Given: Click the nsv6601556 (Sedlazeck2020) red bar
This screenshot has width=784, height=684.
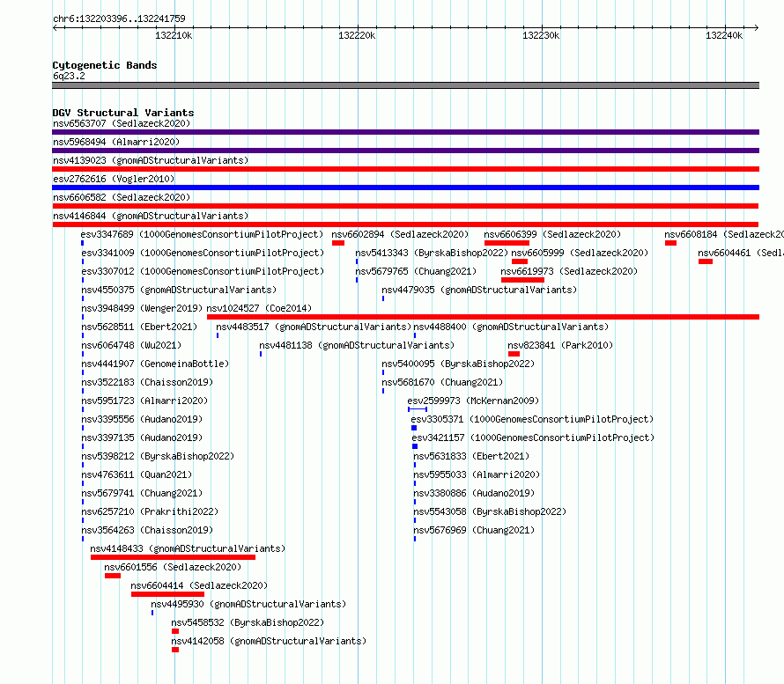Looking at the screenshot, I should click(x=113, y=576).
